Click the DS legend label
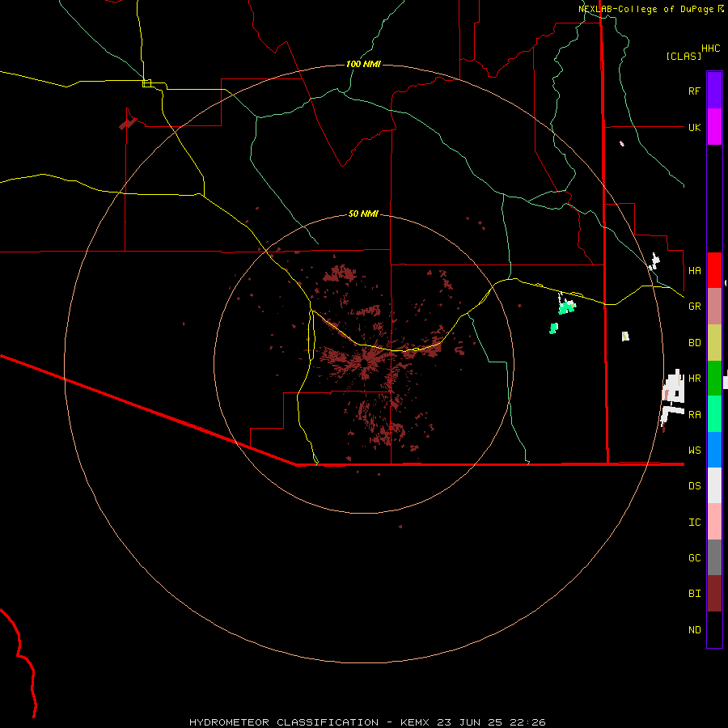This screenshot has height=728, width=728. [x=694, y=485]
